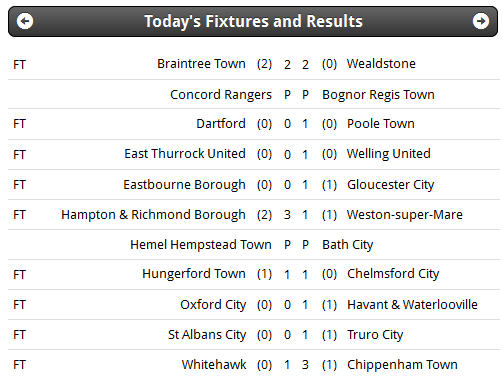Open Wealdstone team link
The height and width of the screenshot is (389, 503).
click(x=381, y=64)
